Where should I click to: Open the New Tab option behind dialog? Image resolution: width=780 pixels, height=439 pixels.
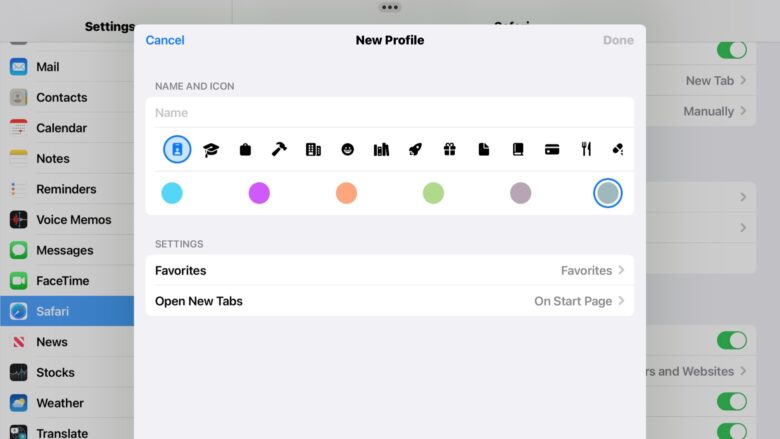(701, 81)
